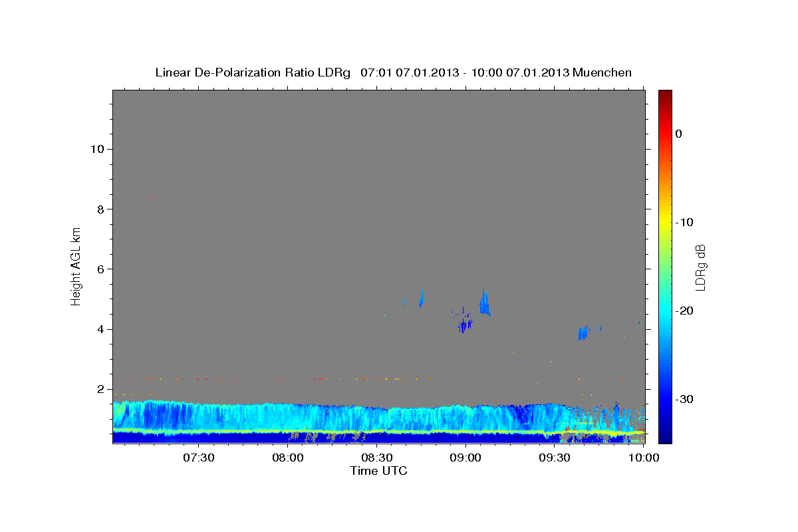Click the height tick label 10

point(97,149)
